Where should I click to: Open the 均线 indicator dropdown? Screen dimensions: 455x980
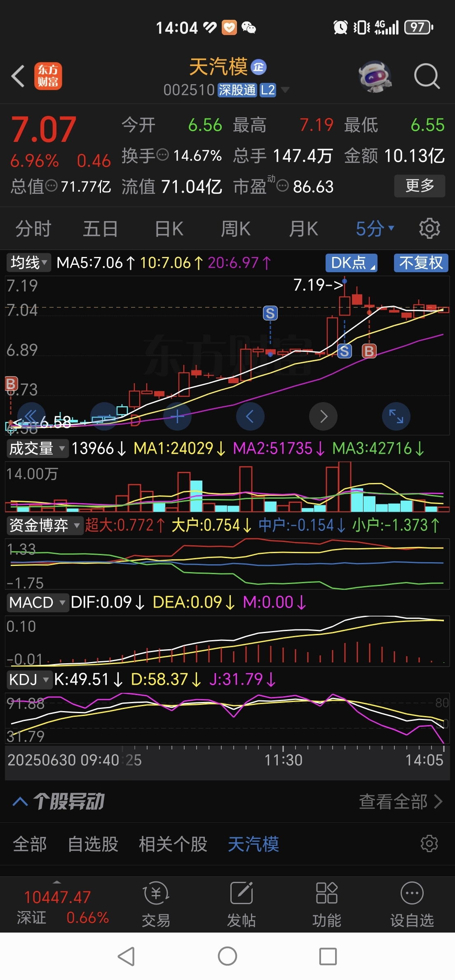click(x=28, y=262)
